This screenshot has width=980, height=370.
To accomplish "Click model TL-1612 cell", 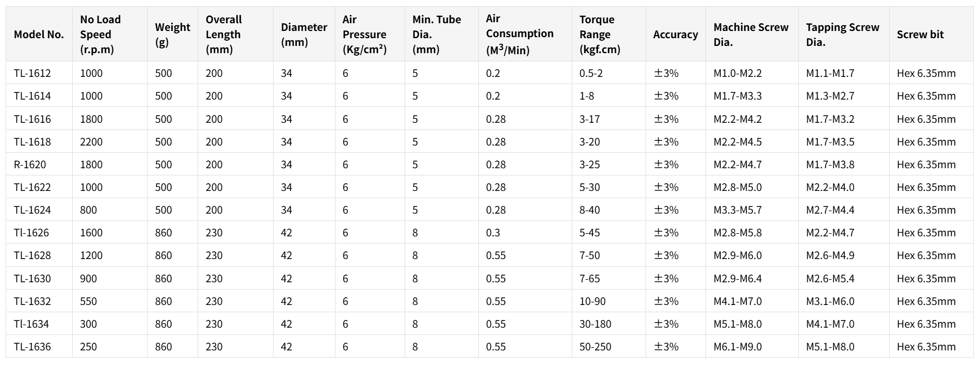I will click(33, 73).
